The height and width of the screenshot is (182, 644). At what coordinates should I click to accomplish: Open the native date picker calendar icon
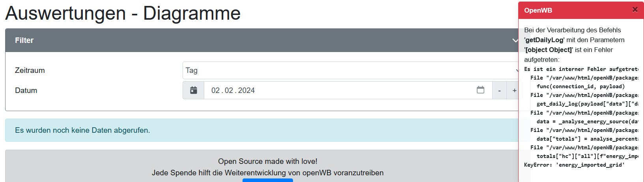pyautogui.click(x=480, y=90)
